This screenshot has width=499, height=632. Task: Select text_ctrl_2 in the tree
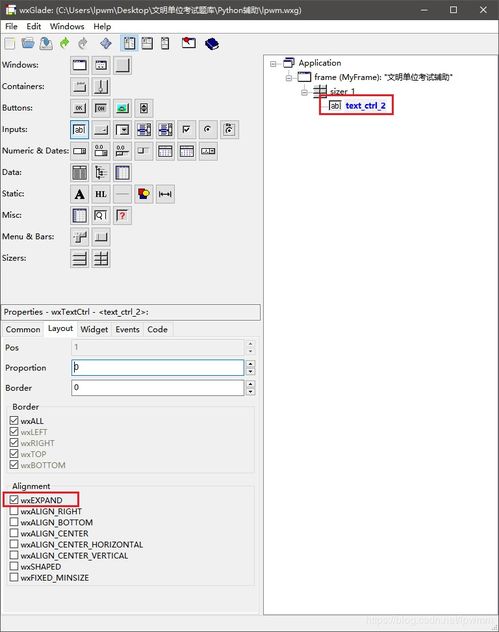[x=365, y=106]
